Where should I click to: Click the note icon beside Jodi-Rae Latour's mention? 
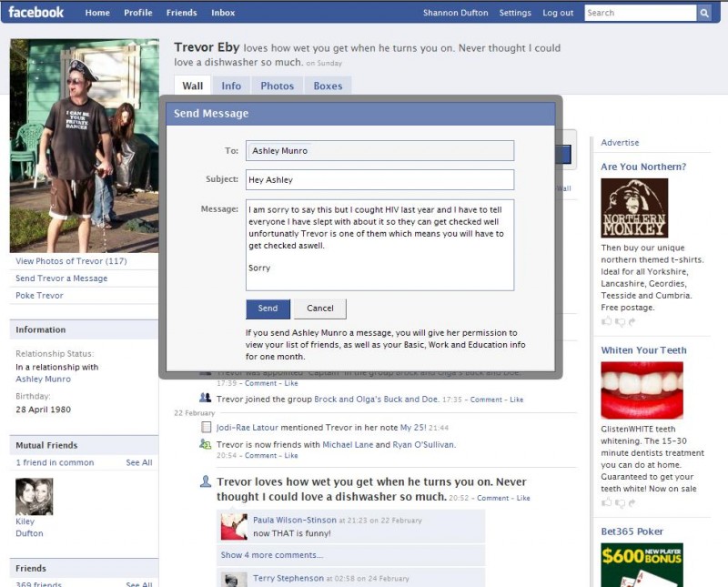click(x=206, y=427)
